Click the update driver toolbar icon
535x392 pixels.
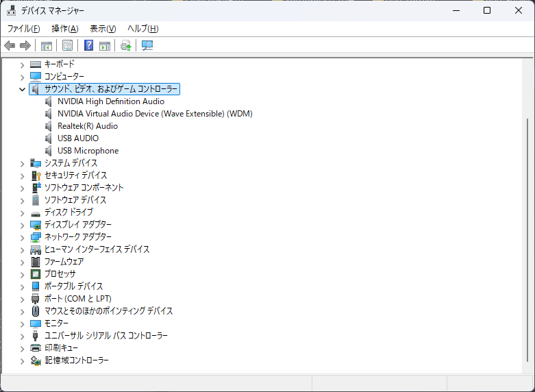[125, 45]
